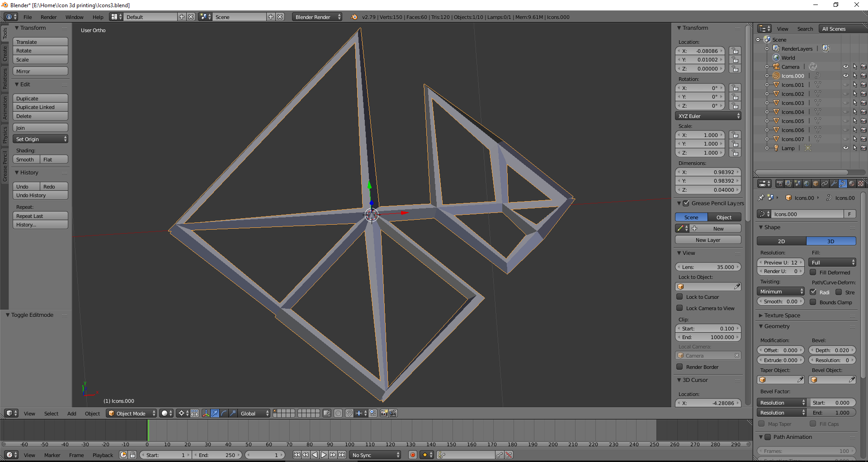Toggle the Grease Pencil Layers checkbox

coord(686,203)
